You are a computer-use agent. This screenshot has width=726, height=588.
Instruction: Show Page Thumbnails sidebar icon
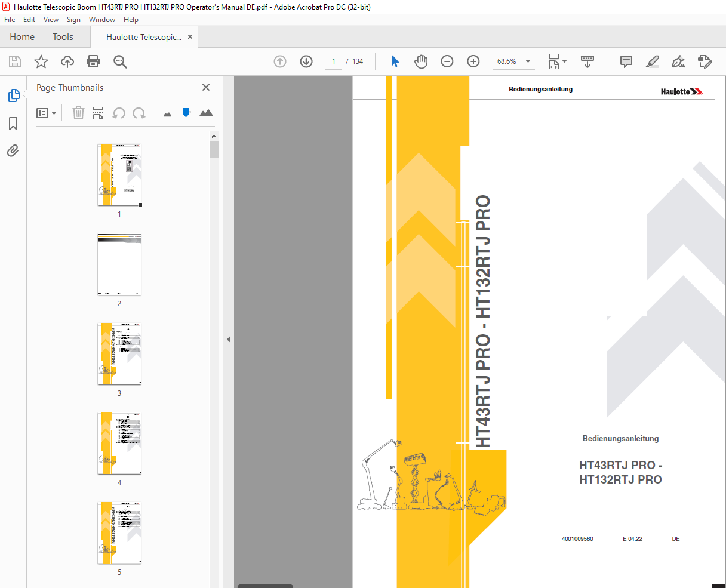[x=13, y=95]
